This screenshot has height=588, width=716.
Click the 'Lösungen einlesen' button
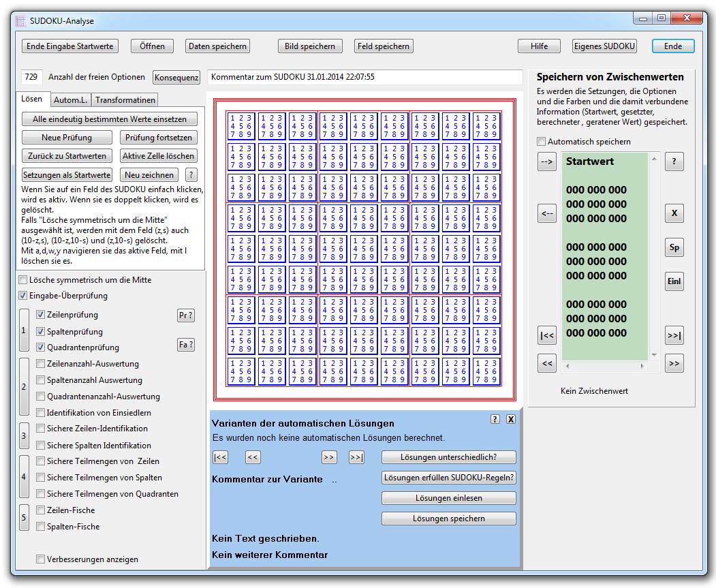click(448, 498)
